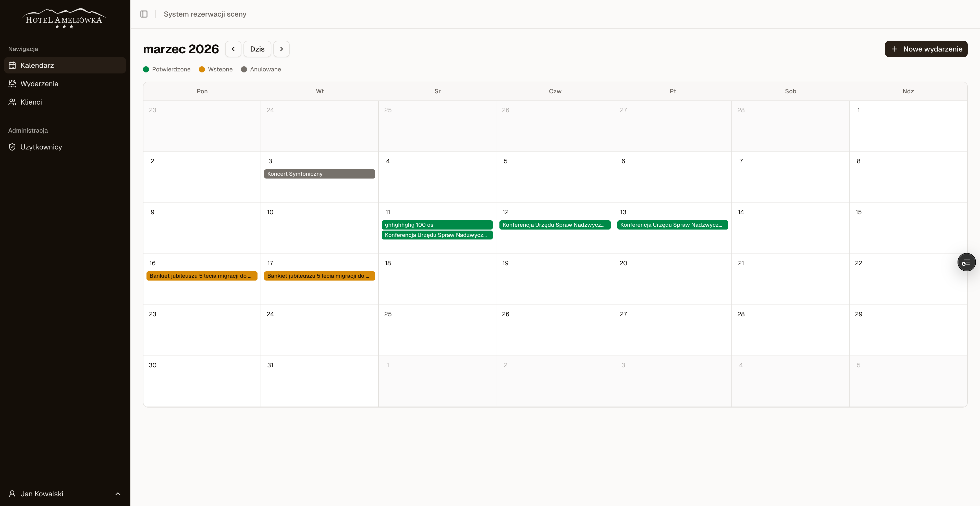Open Wydarzenia in navigation

[x=65, y=84]
